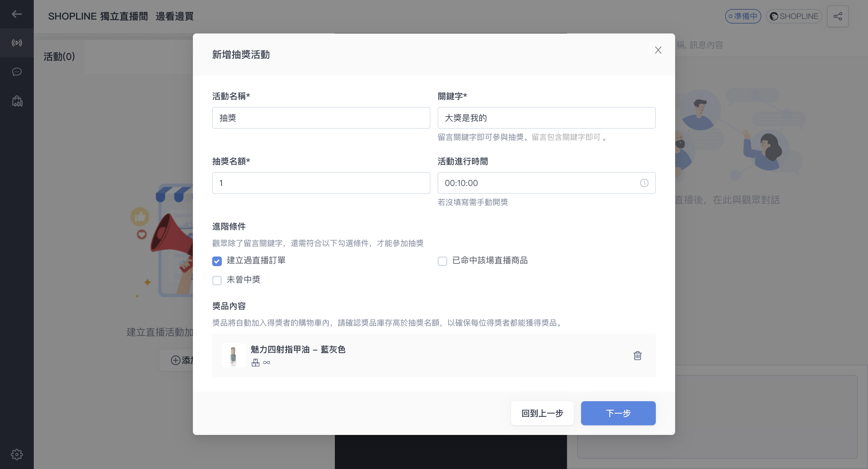Click the 活動進行時間 time field
This screenshot has width=868, height=469.
(546, 183)
